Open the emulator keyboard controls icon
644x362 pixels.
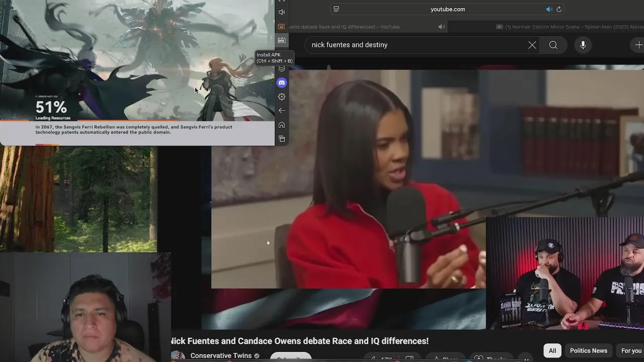tap(282, 26)
